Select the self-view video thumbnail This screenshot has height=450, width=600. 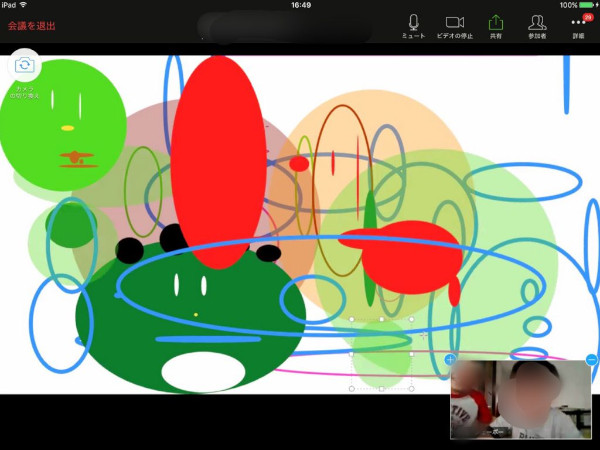520,400
